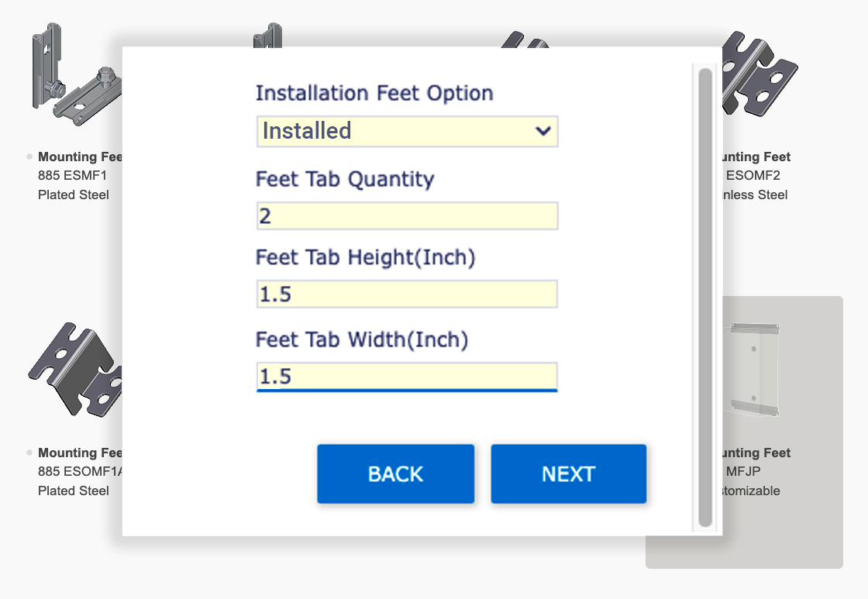Screen dimensions: 868x599
Task: Click the partially hidden product image behind the dialog's top edge
Action: pos(267,35)
